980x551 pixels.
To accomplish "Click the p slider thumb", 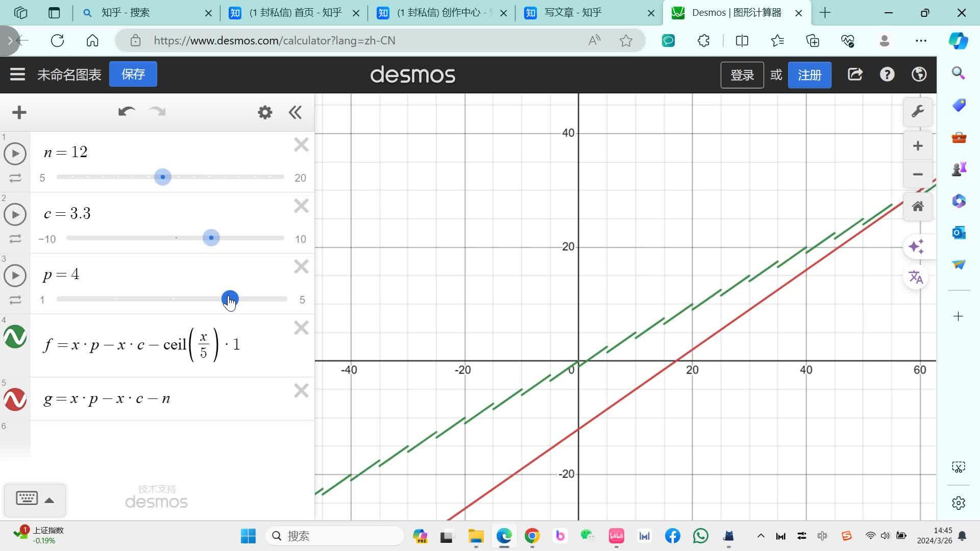I will click(230, 299).
